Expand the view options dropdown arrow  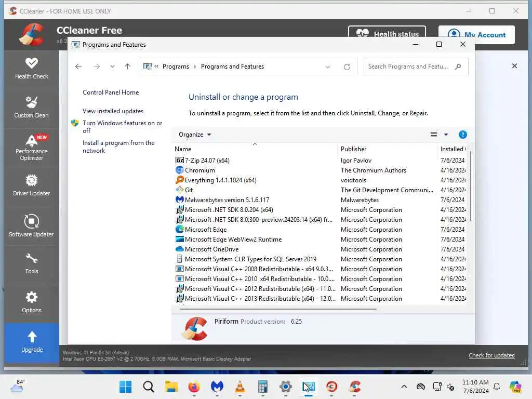pos(446,135)
